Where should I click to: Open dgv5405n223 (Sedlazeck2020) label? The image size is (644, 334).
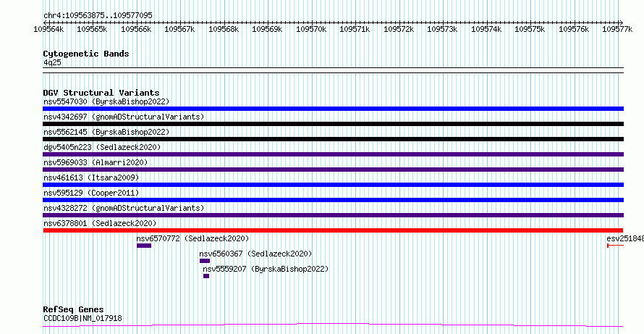click(x=102, y=147)
